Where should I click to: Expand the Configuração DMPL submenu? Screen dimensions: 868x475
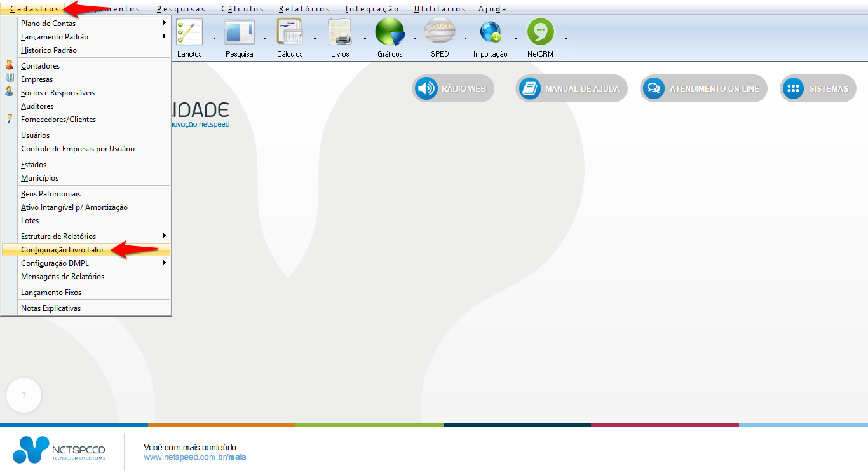pyautogui.click(x=92, y=263)
